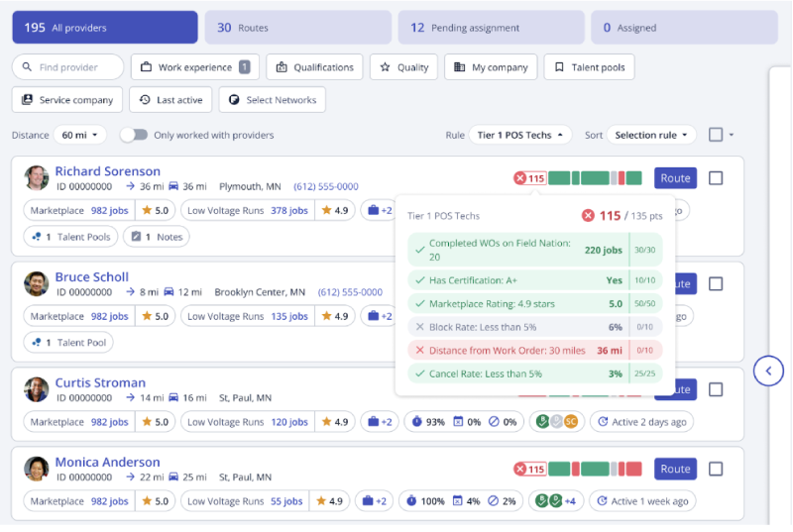
Task: Open the Sort Selection rule dropdown
Action: (652, 135)
